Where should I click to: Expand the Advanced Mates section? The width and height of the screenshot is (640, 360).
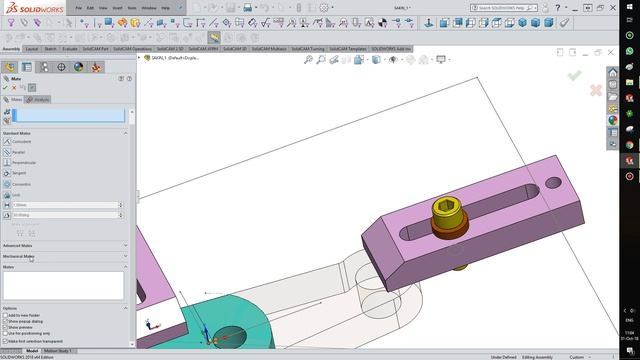[x=125, y=246]
